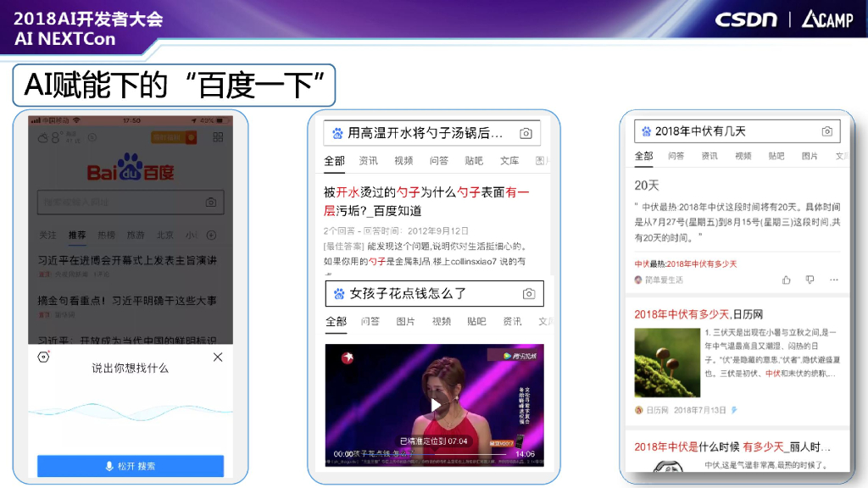Click the video duration 14:06

click(x=525, y=454)
